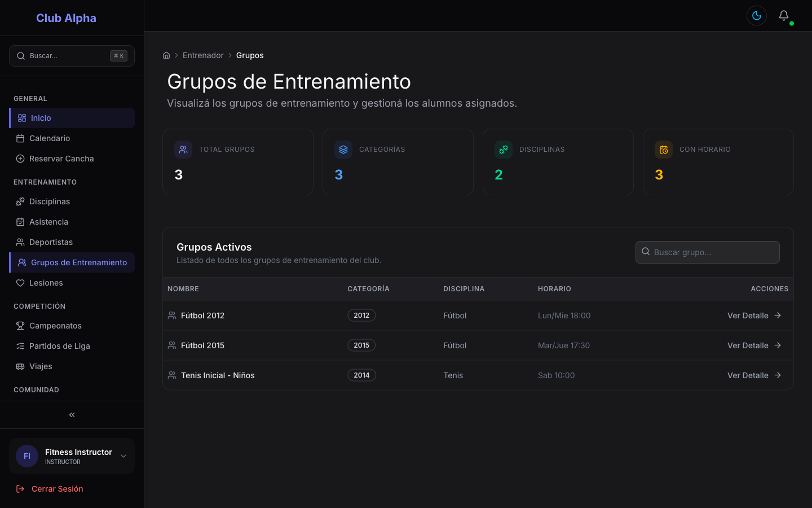Open Calendario in the sidebar
This screenshot has width=812, height=508.
[72, 138]
